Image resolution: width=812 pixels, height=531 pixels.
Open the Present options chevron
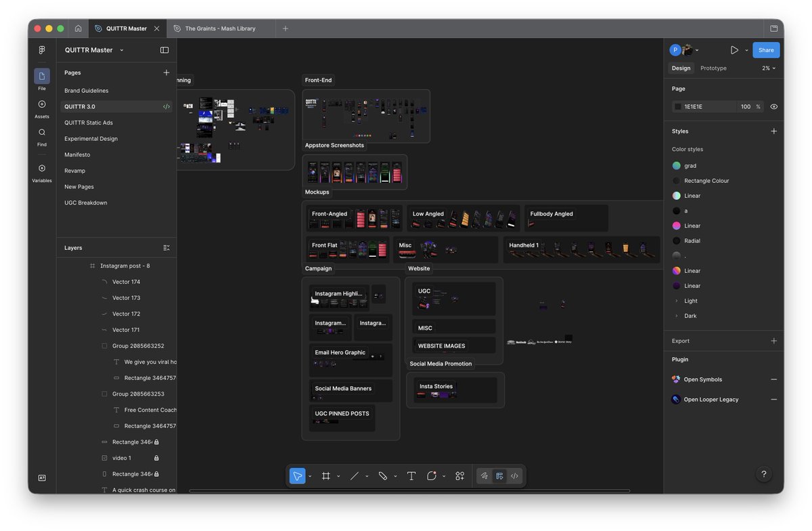coord(746,50)
